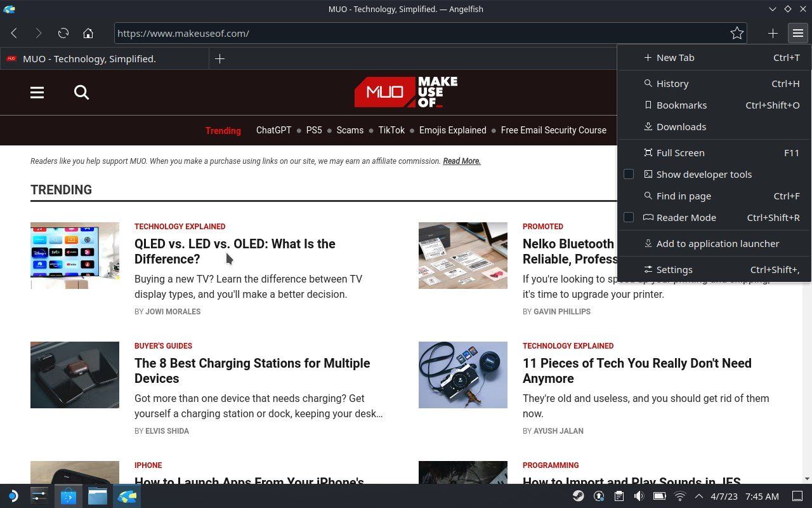Open Steam from the system tray

[578, 496]
